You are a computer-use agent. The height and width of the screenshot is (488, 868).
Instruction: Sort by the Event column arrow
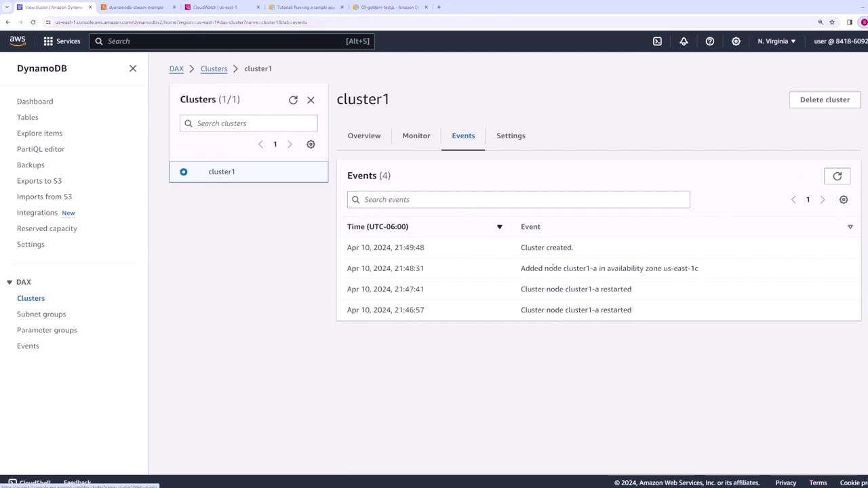(x=850, y=227)
